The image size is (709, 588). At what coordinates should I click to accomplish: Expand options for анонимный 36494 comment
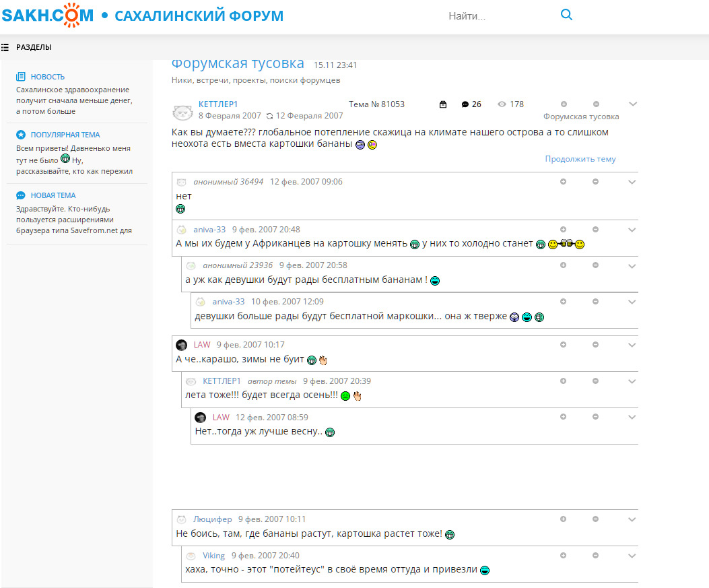click(632, 182)
